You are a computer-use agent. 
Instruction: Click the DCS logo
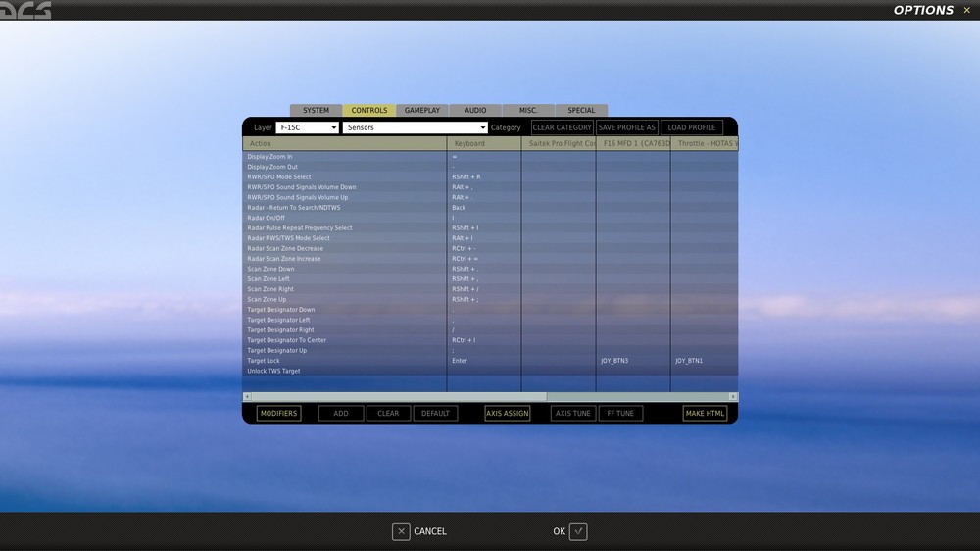coord(25,10)
